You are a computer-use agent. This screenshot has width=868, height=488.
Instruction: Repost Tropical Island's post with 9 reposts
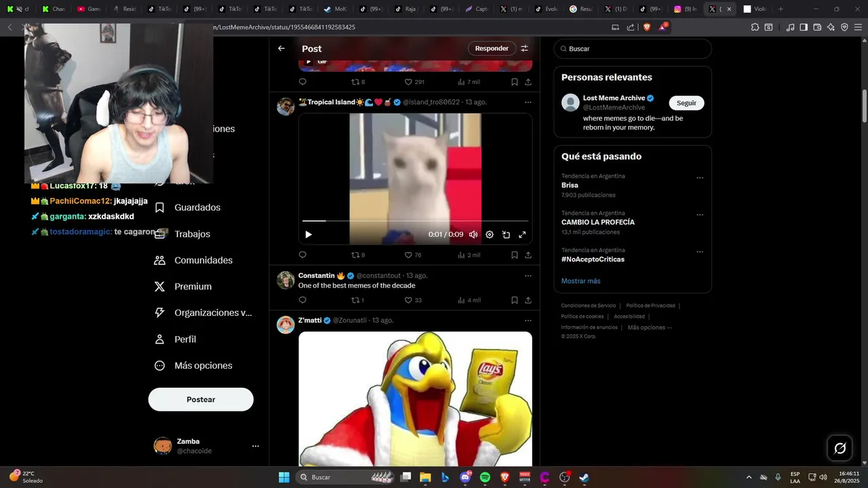357,255
